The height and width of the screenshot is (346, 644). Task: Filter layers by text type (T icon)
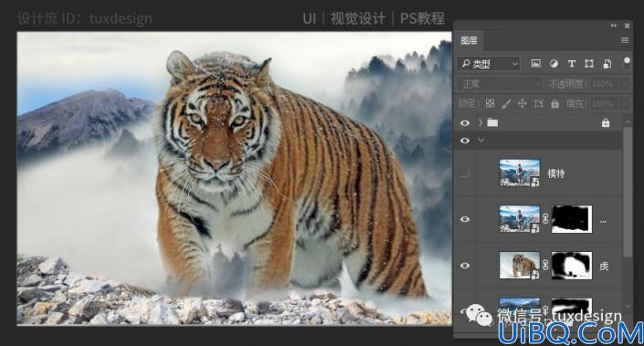click(571, 64)
